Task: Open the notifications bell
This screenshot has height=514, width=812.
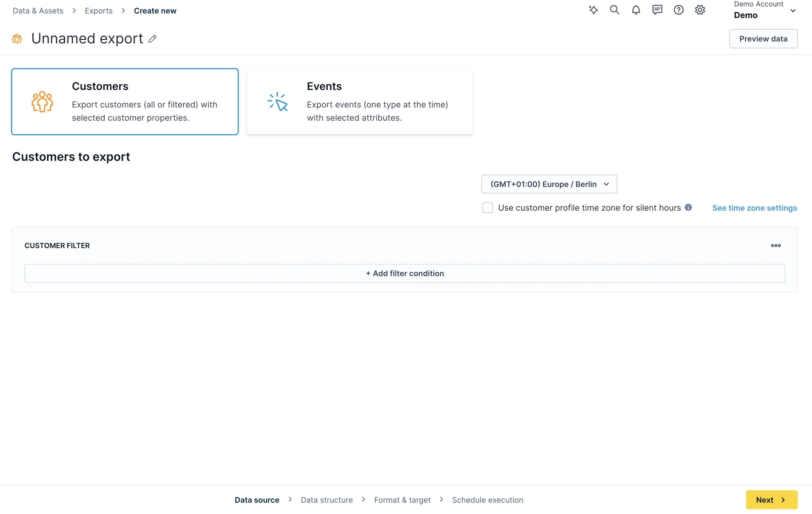Action: [636, 10]
